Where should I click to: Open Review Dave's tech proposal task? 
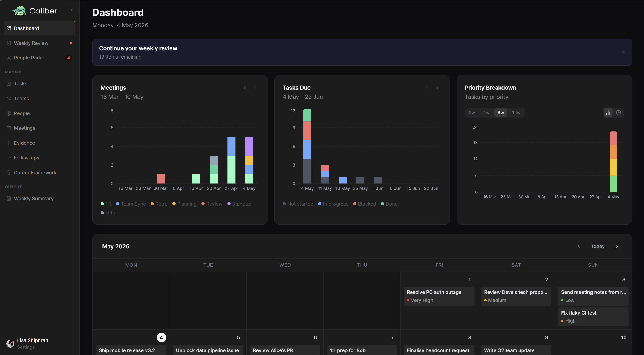tap(516, 296)
